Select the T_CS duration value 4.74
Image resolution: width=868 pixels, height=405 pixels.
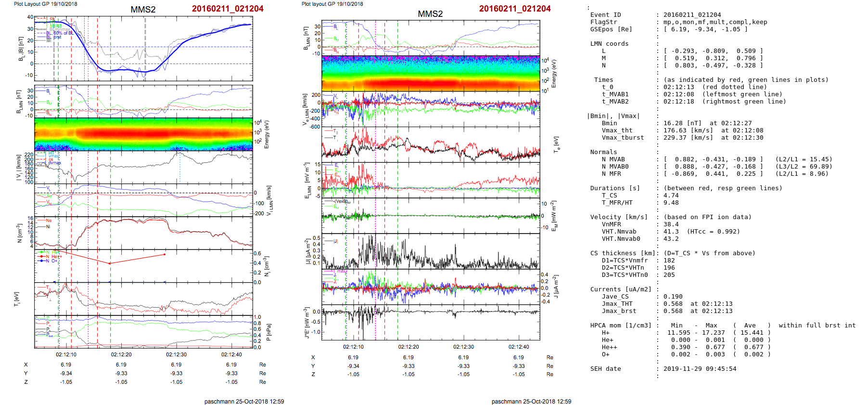671,196
